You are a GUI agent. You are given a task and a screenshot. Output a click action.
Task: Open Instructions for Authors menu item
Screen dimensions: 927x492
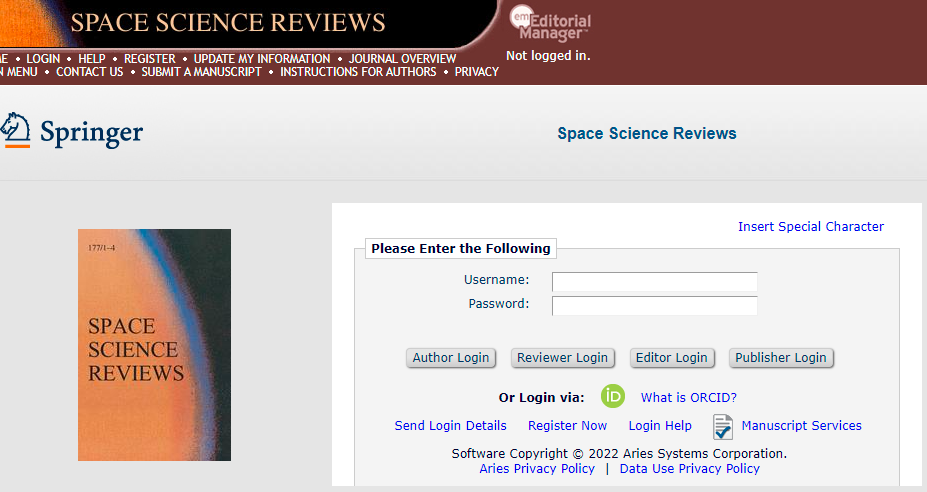tap(358, 72)
